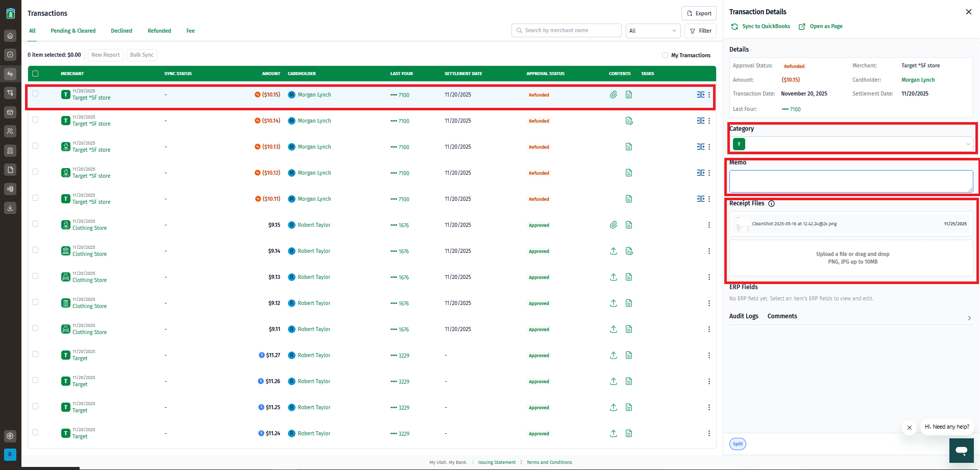Close the Transaction Details panel

tap(968, 12)
